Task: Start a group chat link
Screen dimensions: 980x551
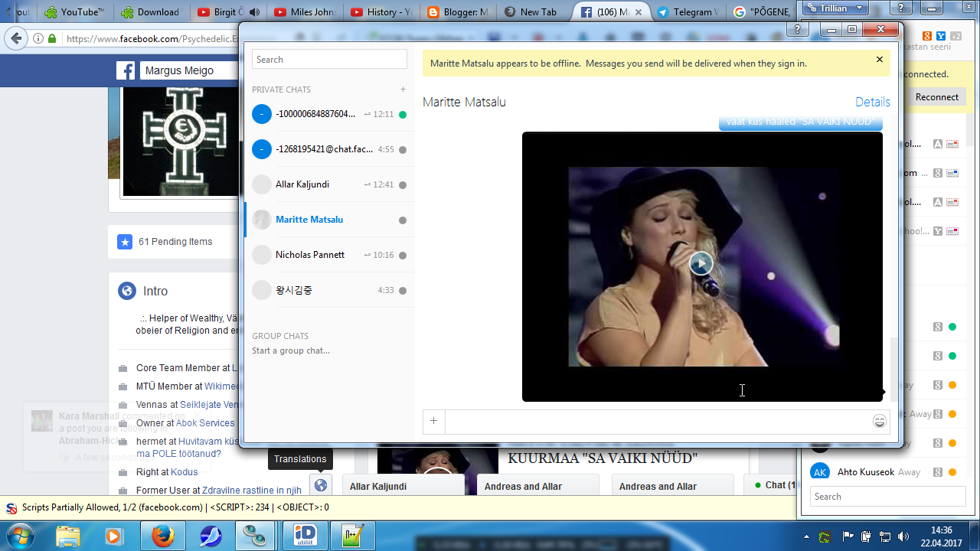Action: click(291, 350)
